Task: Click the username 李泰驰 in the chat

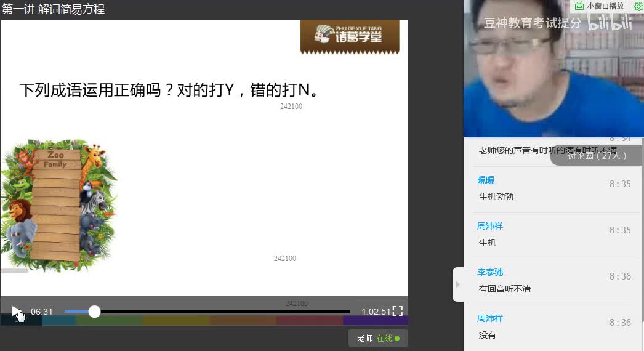Action: point(490,272)
